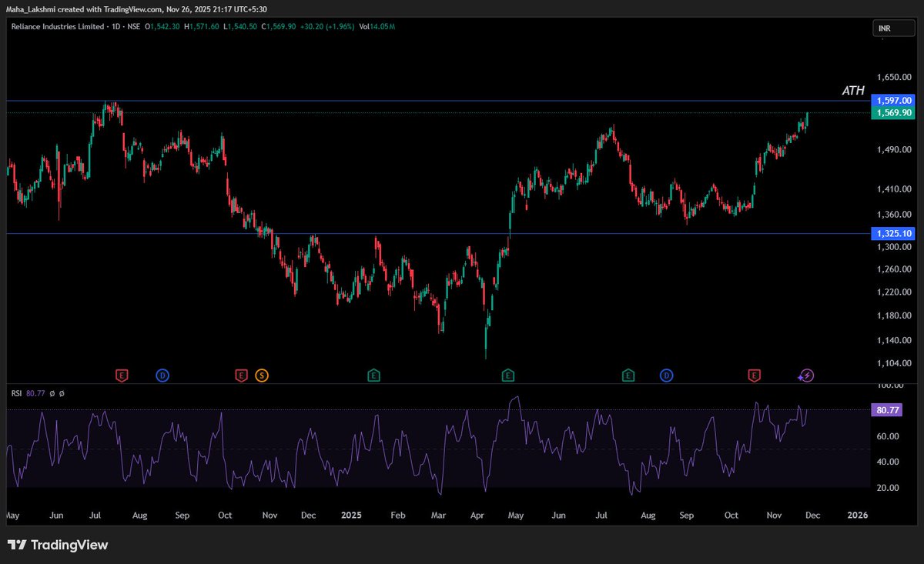Click the Mar label on time axis
The height and width of the screenshot is (564, 924).
coord(438,515)
